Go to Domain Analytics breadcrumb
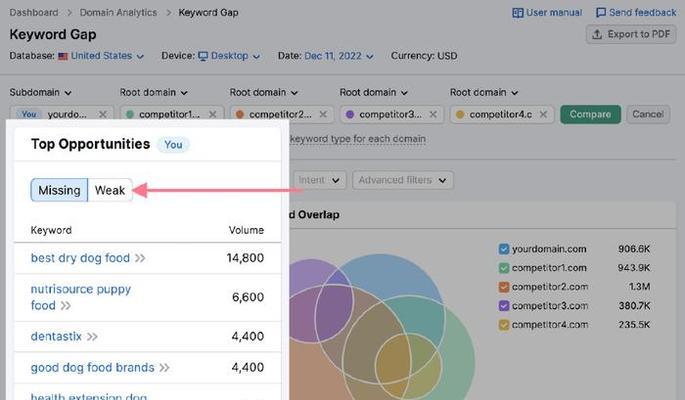685x400 pixels. click(118, 13)
